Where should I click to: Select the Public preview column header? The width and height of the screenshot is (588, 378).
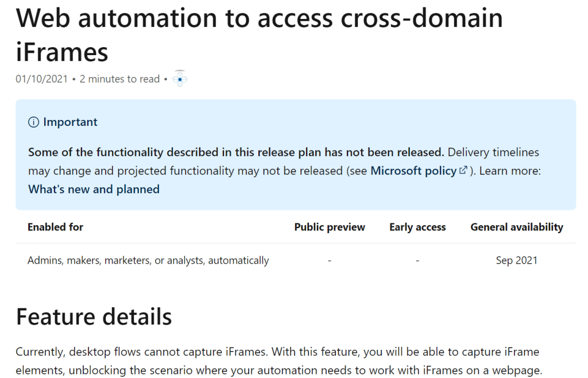point(330,227)
